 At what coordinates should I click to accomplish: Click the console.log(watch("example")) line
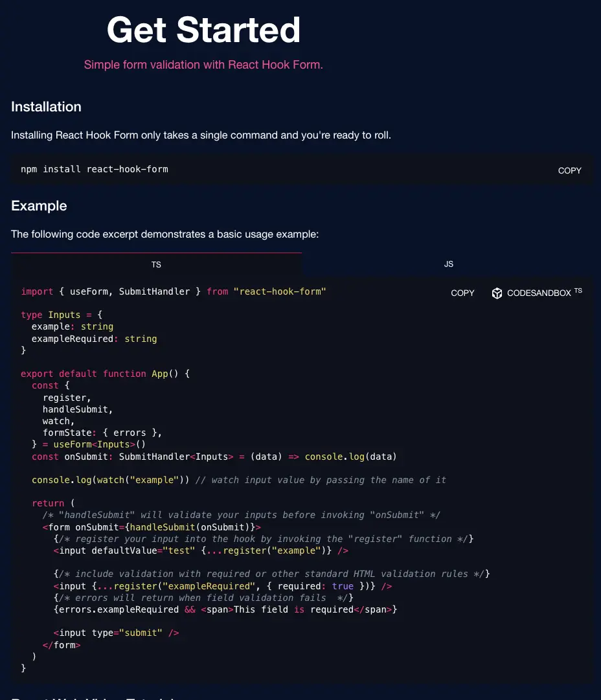point(113,480)
